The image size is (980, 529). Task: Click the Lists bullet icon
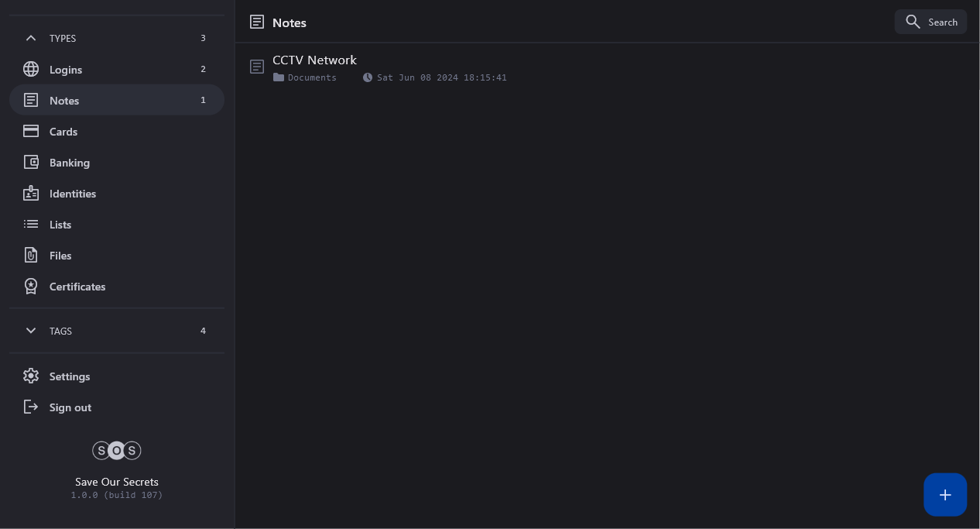31,224
